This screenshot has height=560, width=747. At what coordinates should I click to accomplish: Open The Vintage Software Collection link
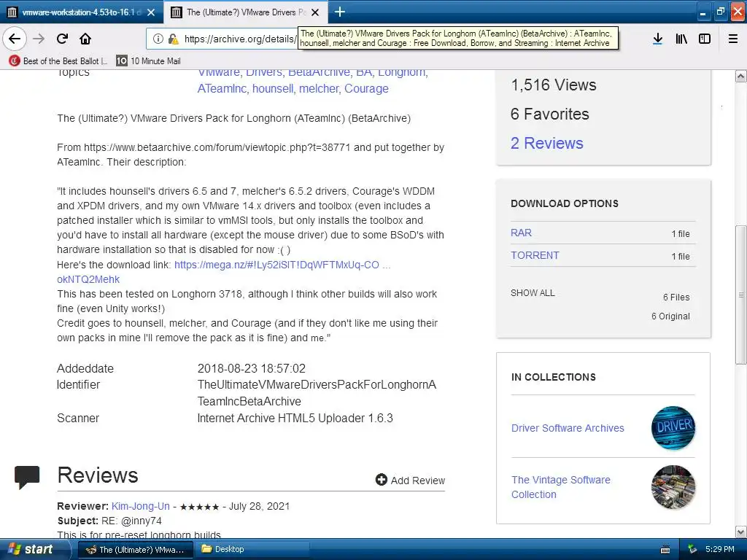pyautogui.click(x=560, y=486)
